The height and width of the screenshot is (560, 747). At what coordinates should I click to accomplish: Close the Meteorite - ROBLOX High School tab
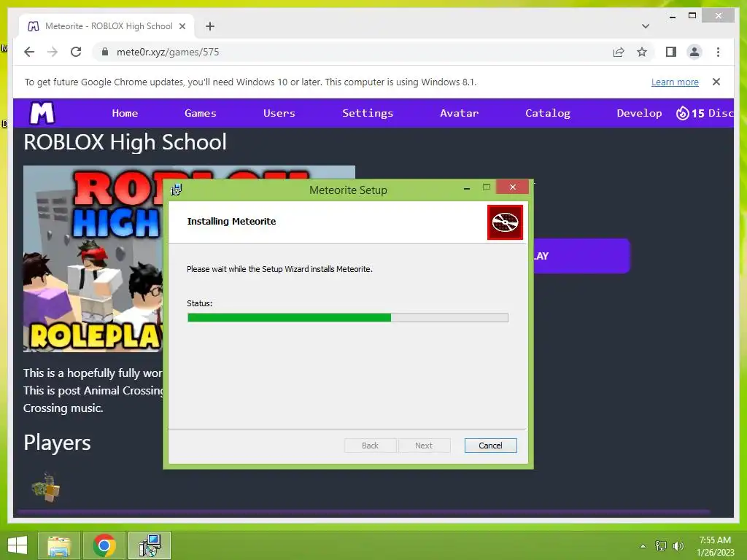pyautogui.click(x=182, y=26)
